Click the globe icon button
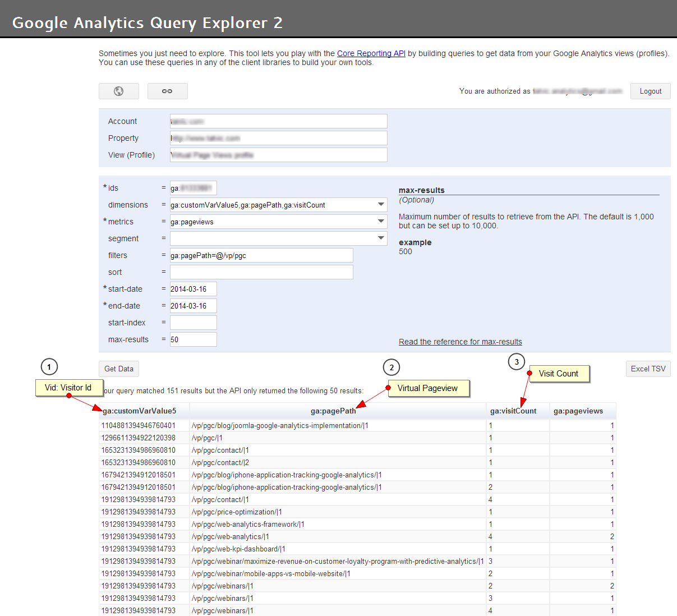 119,91
